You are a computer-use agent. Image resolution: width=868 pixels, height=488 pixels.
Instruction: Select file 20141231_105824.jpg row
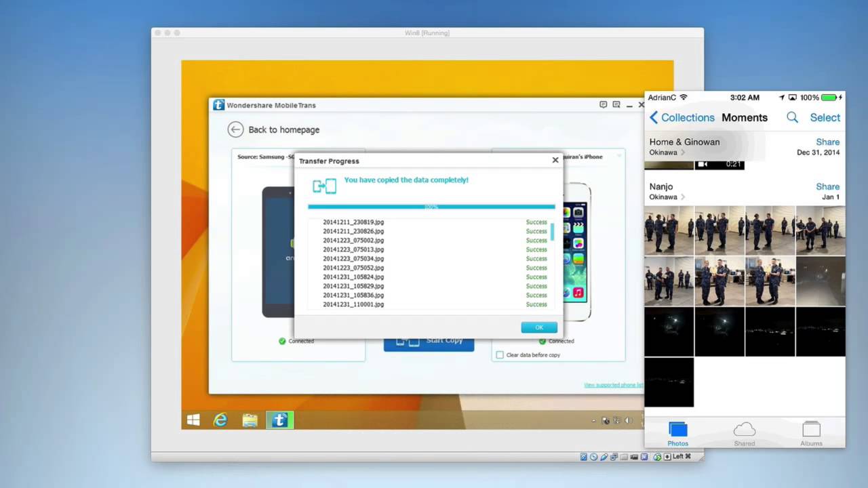(x=430, y=277)
